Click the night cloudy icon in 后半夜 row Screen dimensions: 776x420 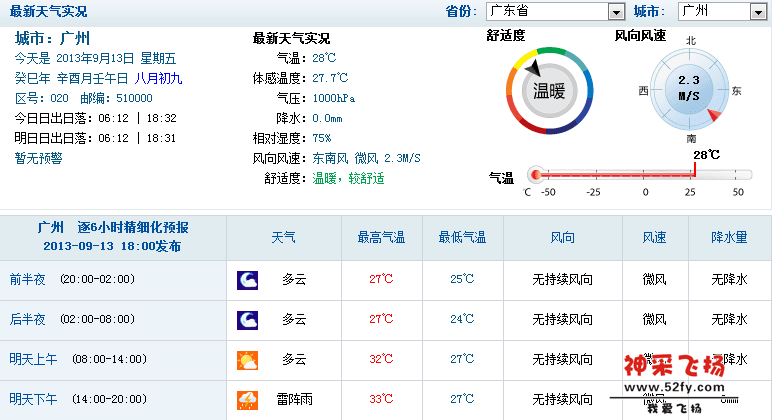click(x=247, y=320)
